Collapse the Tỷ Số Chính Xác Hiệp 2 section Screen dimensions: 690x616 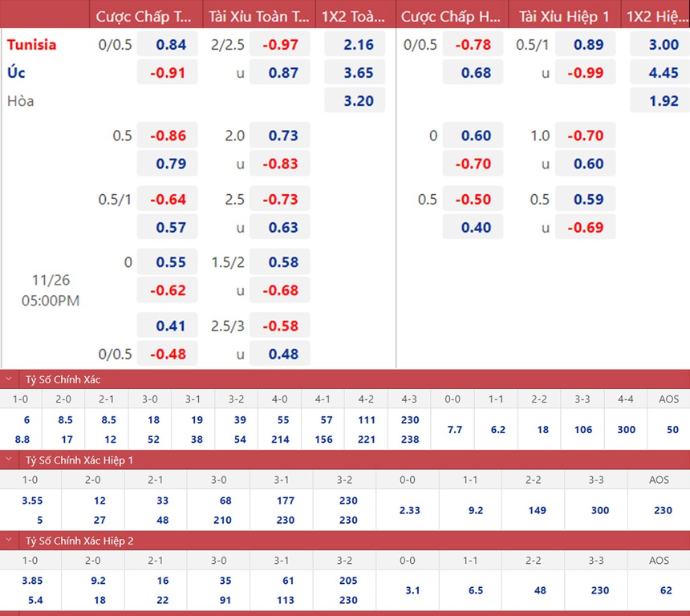(9, 541)
